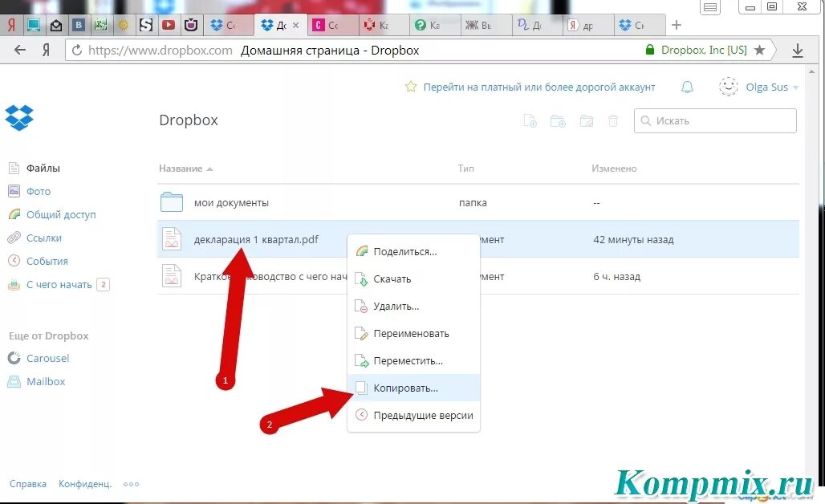Click the мои документы folder icon
This screenshot has width=825, height=504.
172,202
